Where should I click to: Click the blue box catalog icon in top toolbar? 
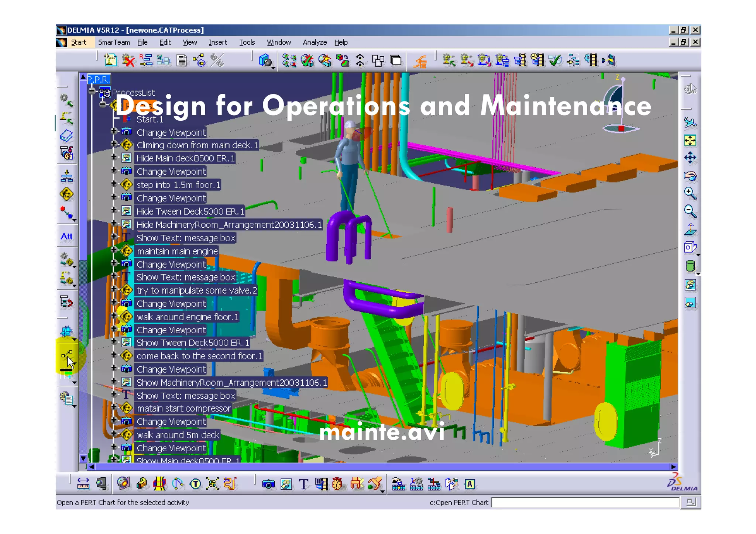[265, 60]
